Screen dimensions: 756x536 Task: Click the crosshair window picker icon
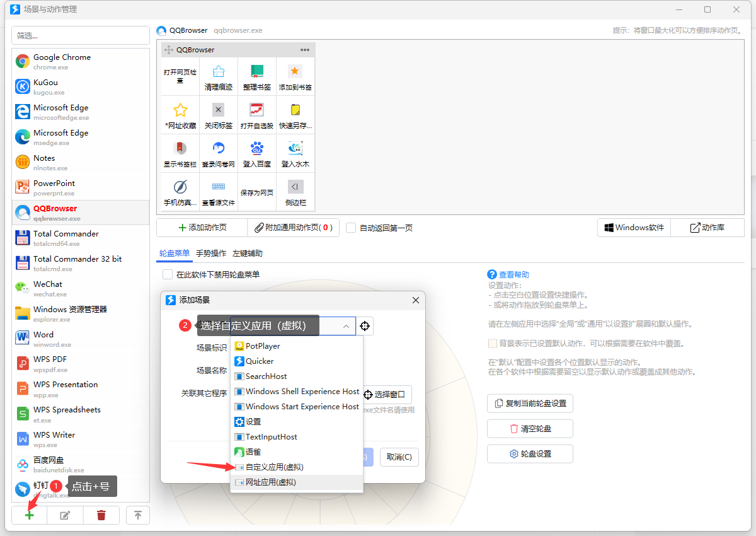(x=365, y=326)
